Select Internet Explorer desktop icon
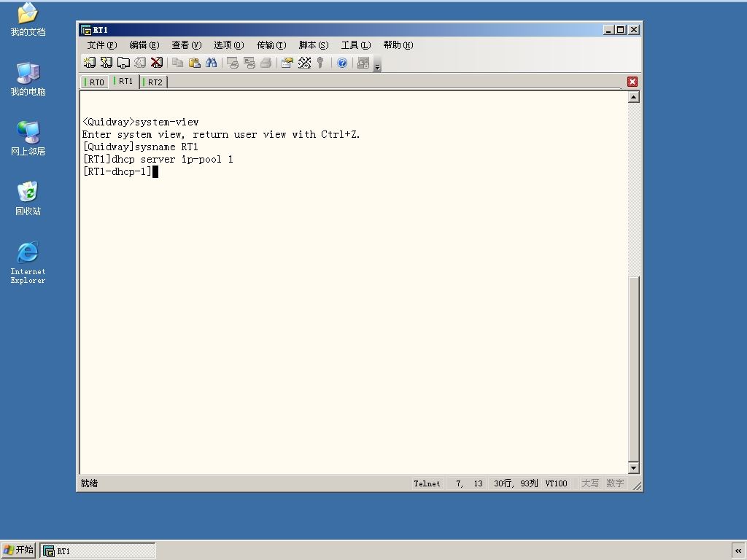This screenshot has height=560, width=747. click(28, 262)
